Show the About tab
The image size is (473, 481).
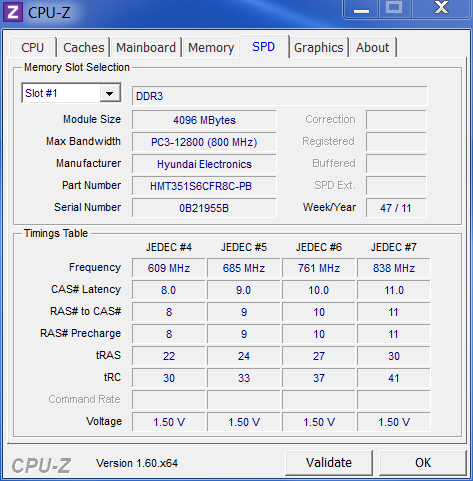point(373,47)
